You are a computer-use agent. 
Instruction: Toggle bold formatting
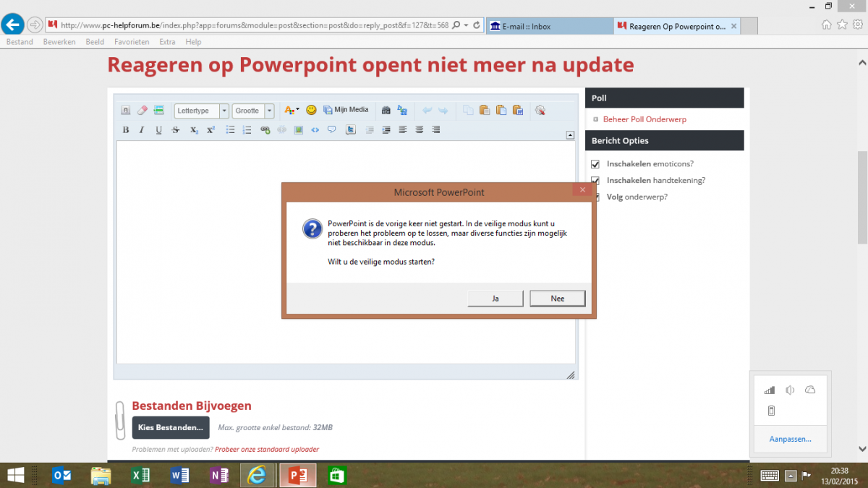tap(126, 130)
